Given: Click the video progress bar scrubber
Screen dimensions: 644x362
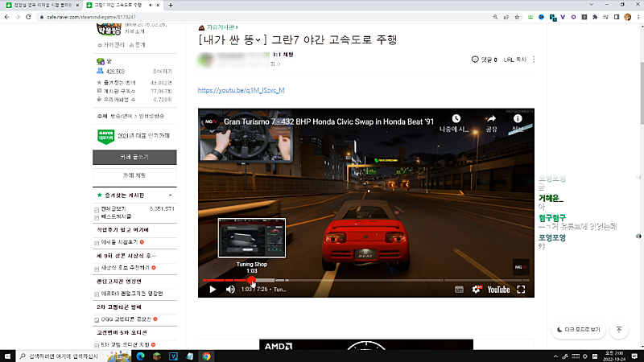Looking at the screenshot, I should point(252,280).
